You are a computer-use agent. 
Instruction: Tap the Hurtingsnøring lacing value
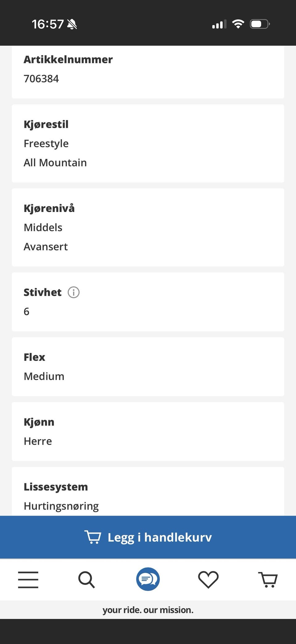point(61,506)
